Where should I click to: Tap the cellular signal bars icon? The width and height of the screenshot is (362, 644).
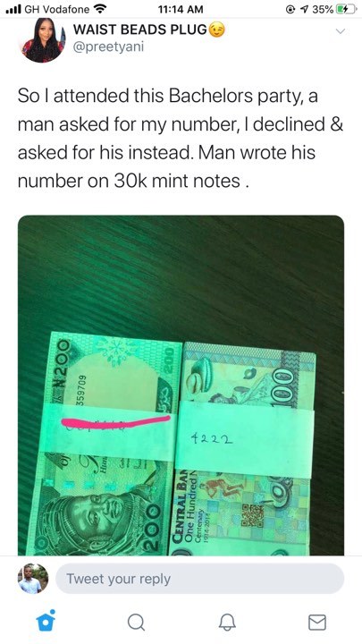(13, 9)
